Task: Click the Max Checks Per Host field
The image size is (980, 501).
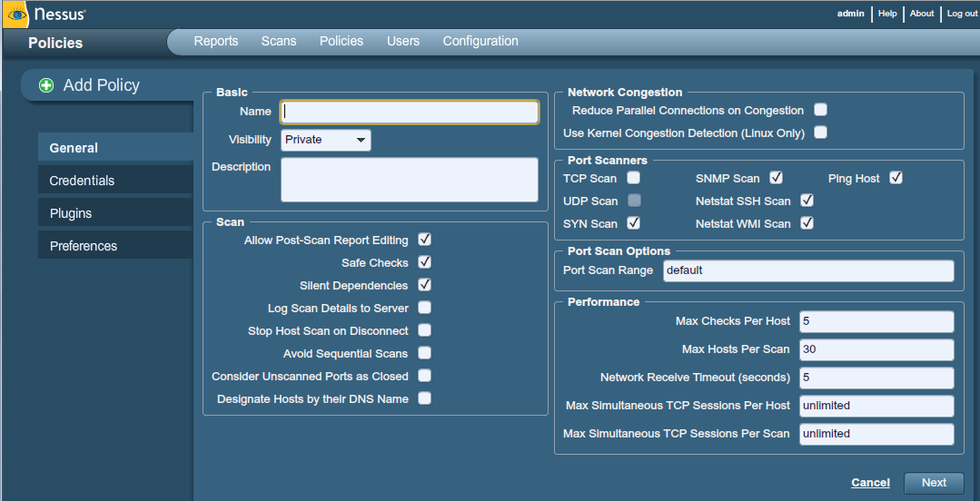Action: [x=876, y=321]
